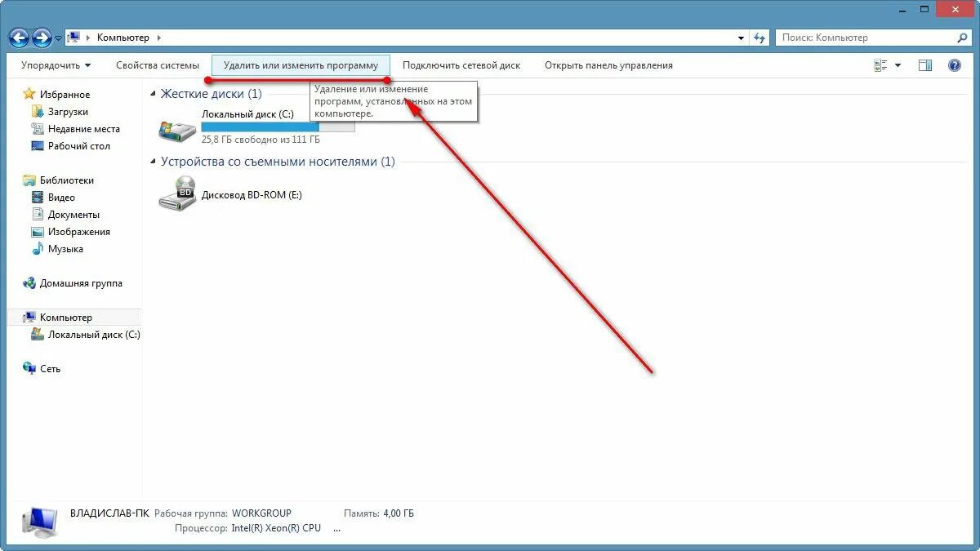Open Загрузки folder in sidebar
Screen dimensions: 980x551
[x=68, y=112]
